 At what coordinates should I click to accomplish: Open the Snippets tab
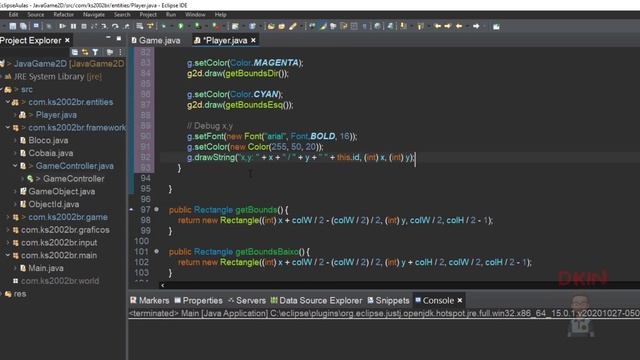click(388, 300)
